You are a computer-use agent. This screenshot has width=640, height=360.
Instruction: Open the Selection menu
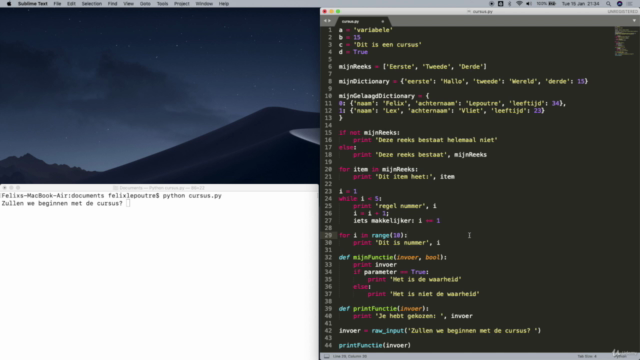tap(91, 4)
